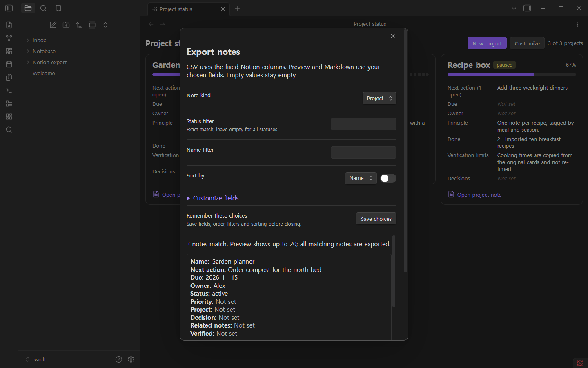Close the Project status tab
This screenshot has height=368, width=588.
point(223,9)
